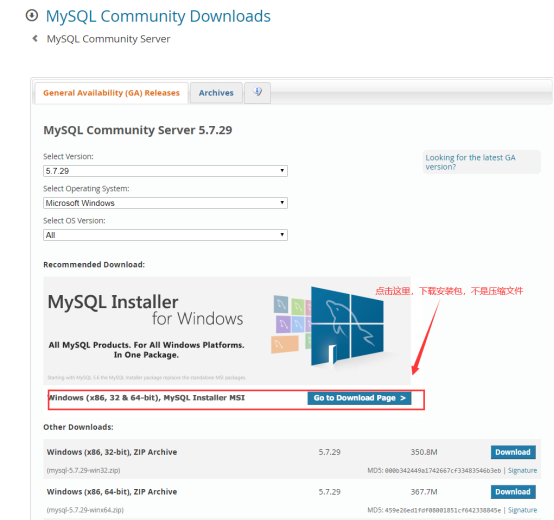This screenshot has height=520, width=554.
Task: Switch to the Archives tab
Action: click(x=216, y=93)
